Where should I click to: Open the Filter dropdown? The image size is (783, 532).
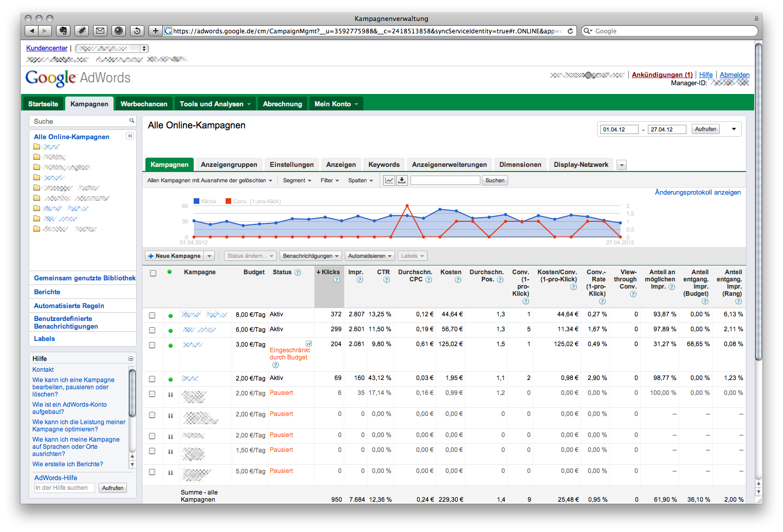(x=330, y=180)
